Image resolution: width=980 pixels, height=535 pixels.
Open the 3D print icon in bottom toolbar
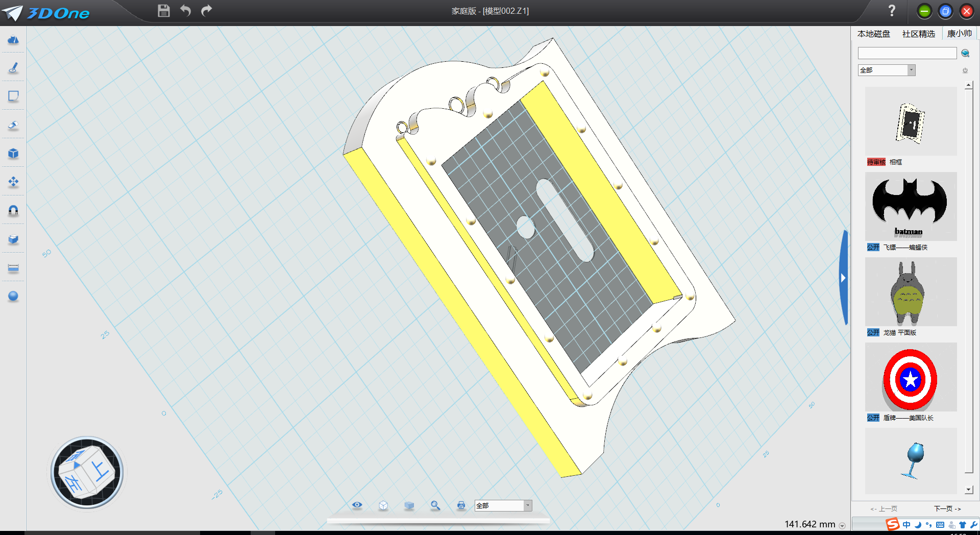(x=461, y=505)
